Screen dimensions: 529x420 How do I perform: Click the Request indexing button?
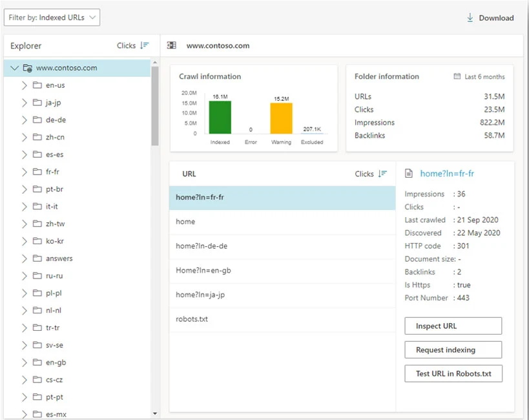point(453,350)
